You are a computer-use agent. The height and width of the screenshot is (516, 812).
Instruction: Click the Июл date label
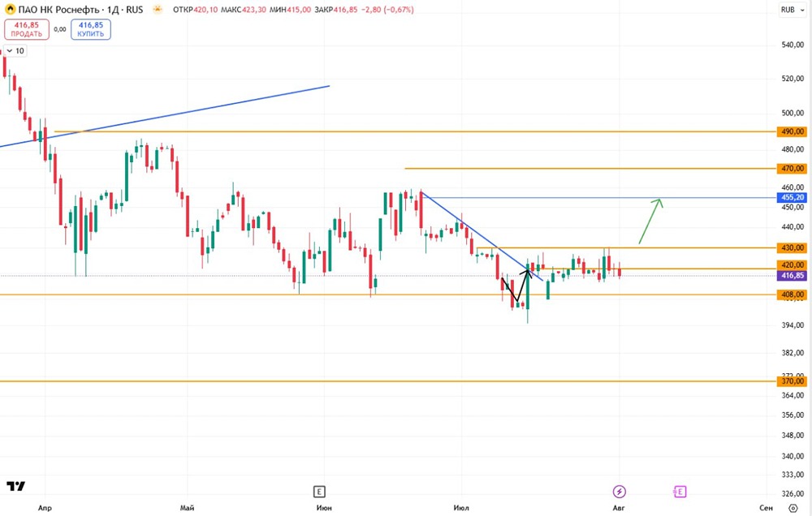[x=461, y=508]
